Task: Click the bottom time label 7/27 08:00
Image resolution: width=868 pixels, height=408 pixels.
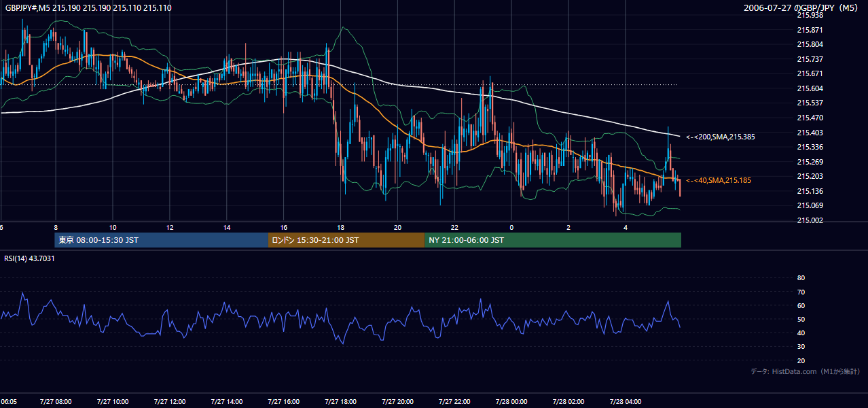Action: pos(54,402)
